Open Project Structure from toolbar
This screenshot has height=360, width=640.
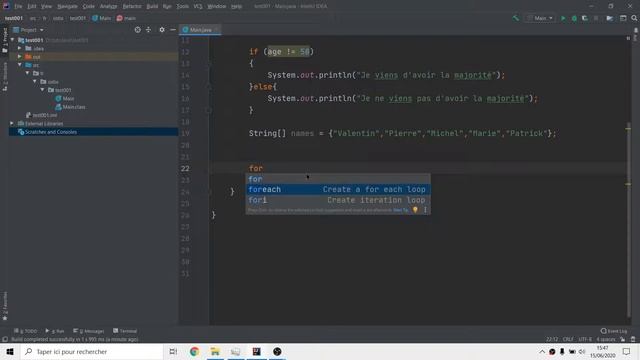610,18
